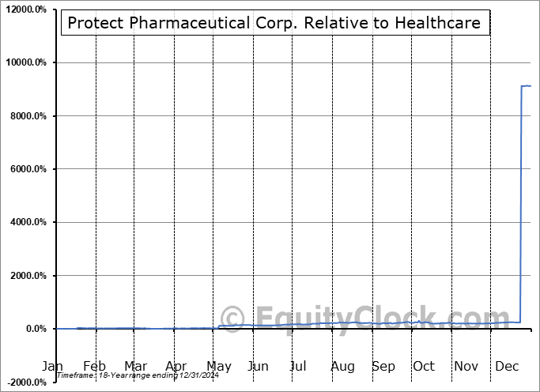
Task: Select the Jan label on the month axis
Action: [52, 367]
